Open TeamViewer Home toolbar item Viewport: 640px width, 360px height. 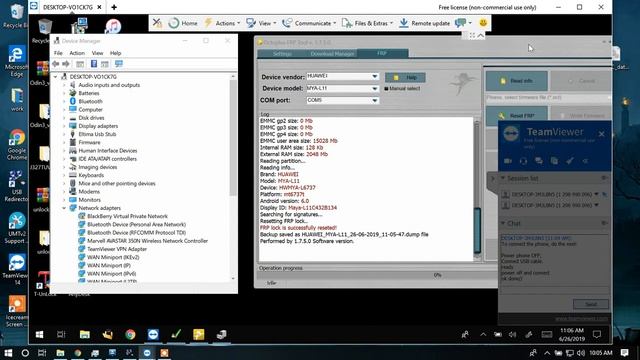183,23
